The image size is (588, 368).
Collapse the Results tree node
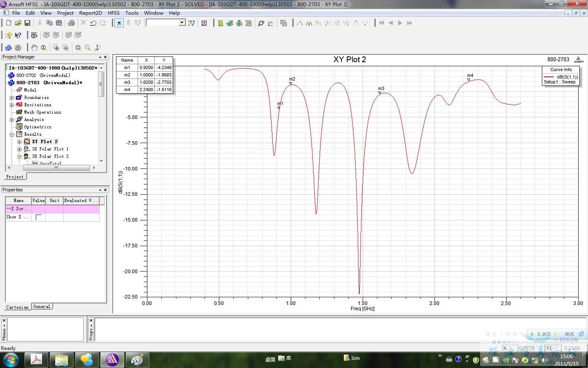(x=12, y=135)
